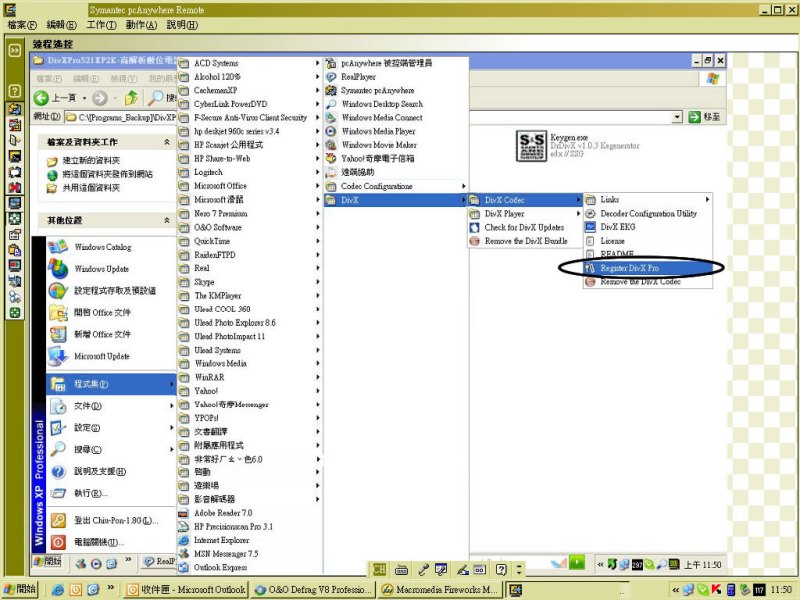Collapse 檔案及資料夾工作 panel
The height and width of the screenshot is (600, 800).
tap(166, 143)
